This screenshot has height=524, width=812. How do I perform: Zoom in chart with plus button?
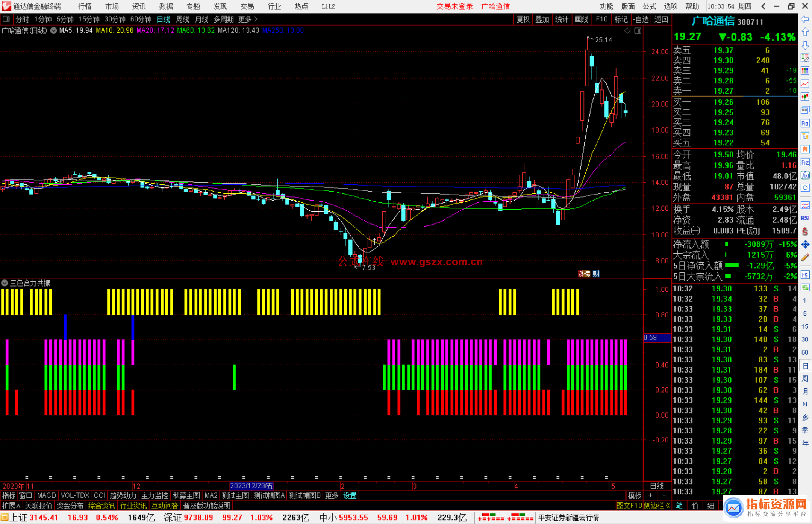click(651, 495)
